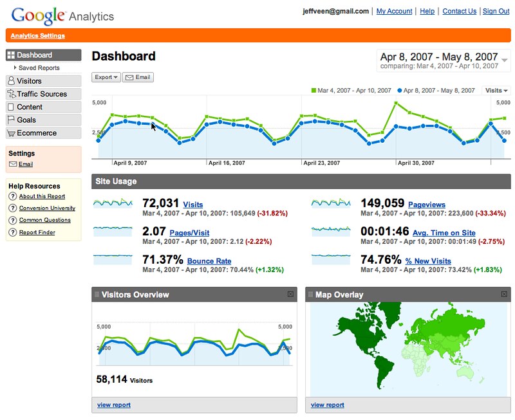Click the envelope icon beside Email under Settings

(x=12, y=163)
